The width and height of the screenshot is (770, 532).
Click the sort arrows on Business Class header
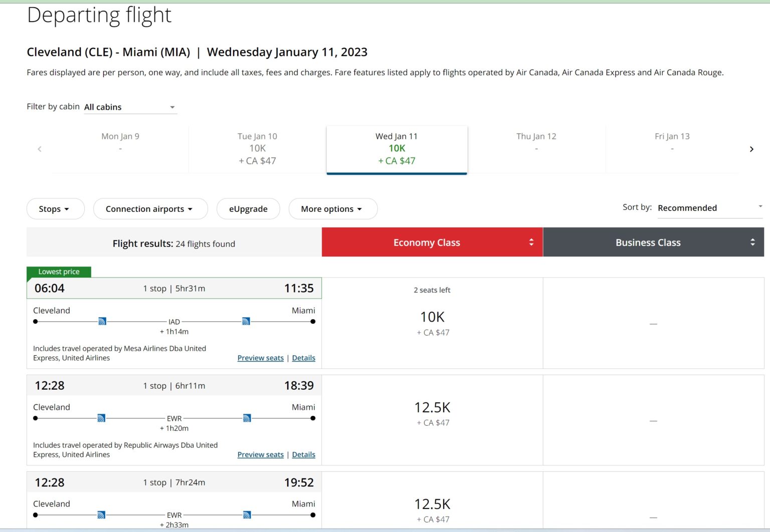(x=752, y=242)
